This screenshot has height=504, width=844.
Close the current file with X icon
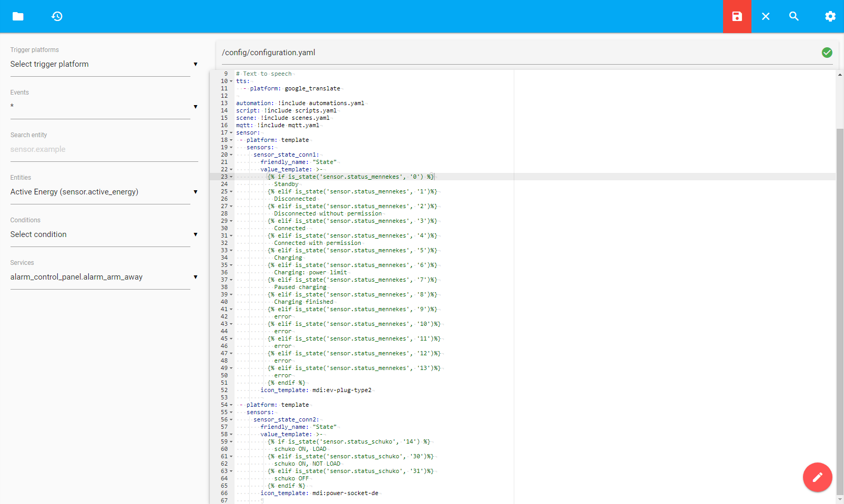(766, 16)
